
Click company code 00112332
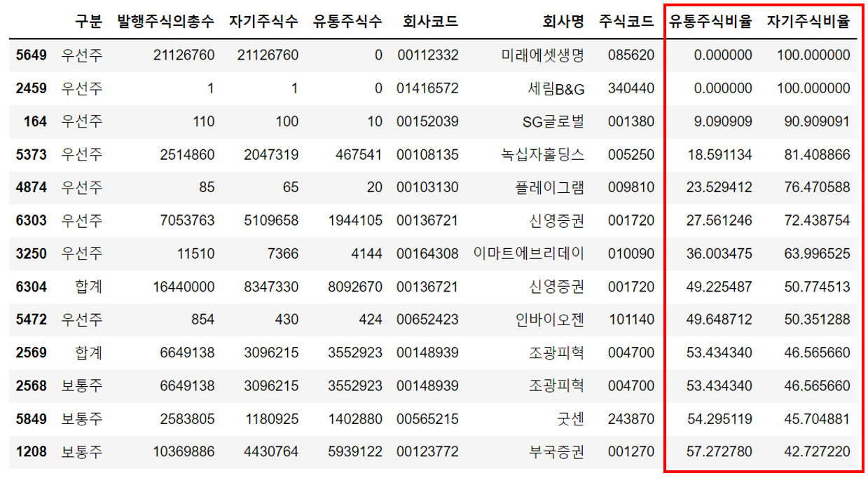coord(427,55)
